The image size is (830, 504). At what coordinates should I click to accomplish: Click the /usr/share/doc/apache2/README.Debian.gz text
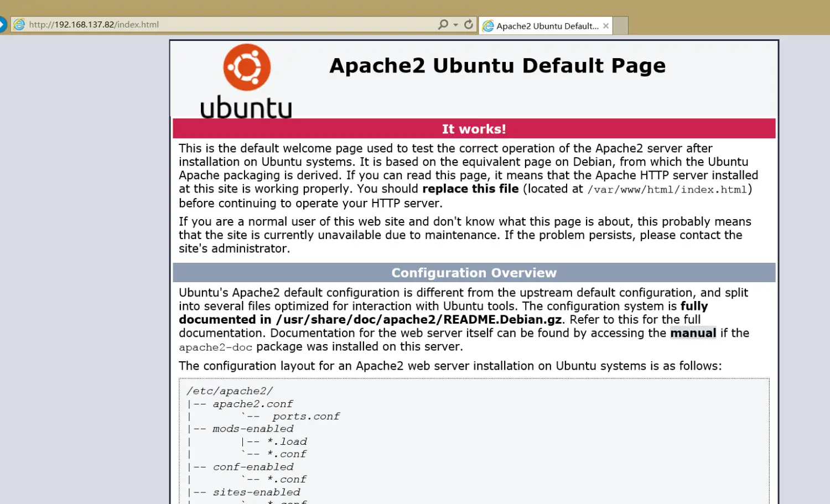click(x=419, y=320)
